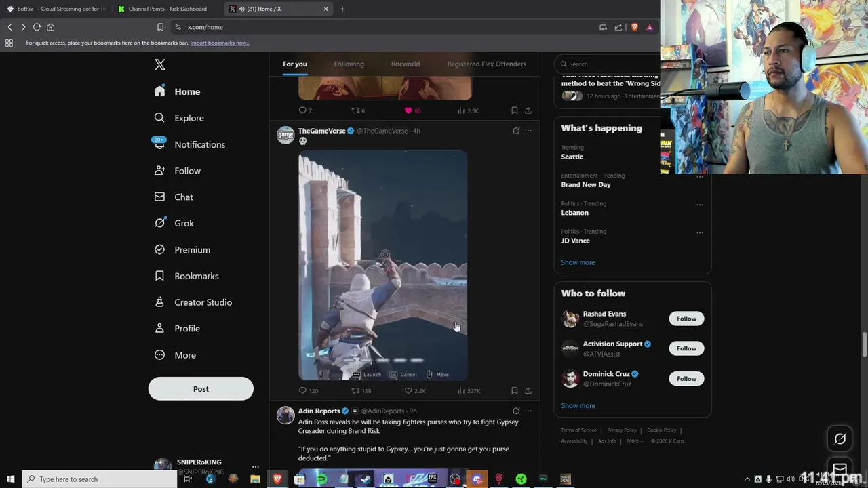The width and height of the screenshot is (868, 488).
Task: View analytics of TheGameVerse post
Action: [469, 390]
